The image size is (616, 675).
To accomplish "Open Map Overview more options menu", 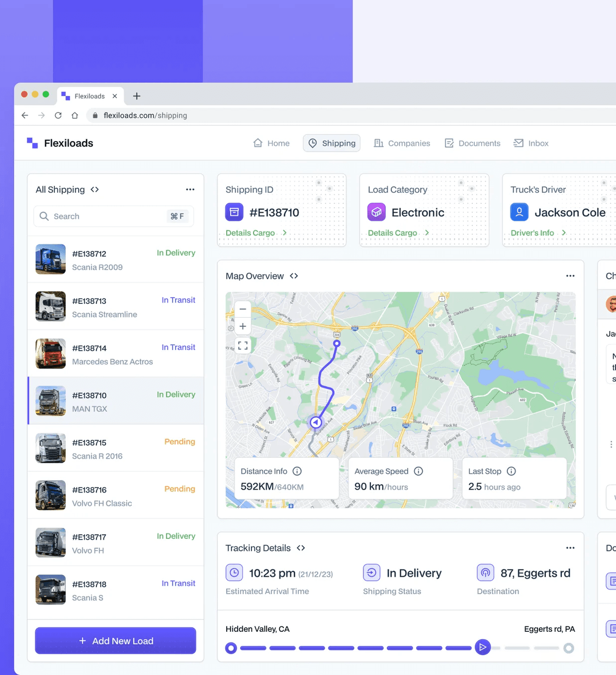I will [570, 276].
